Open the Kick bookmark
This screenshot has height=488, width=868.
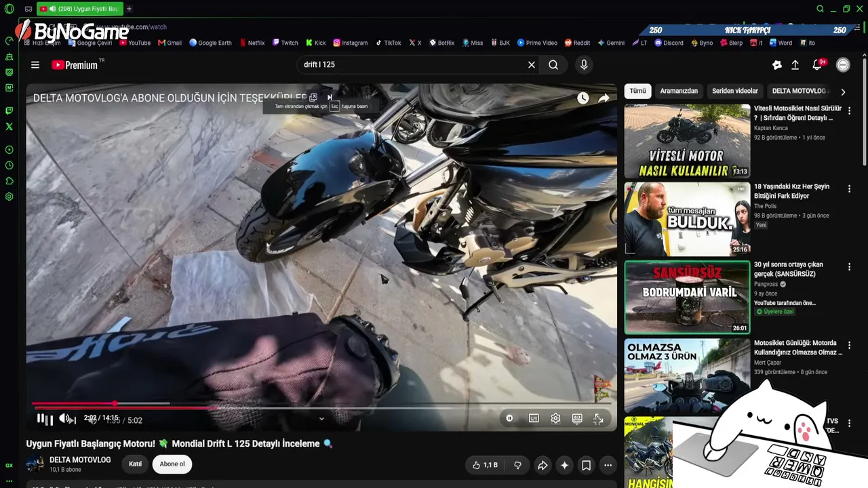[x=315, y=43]
